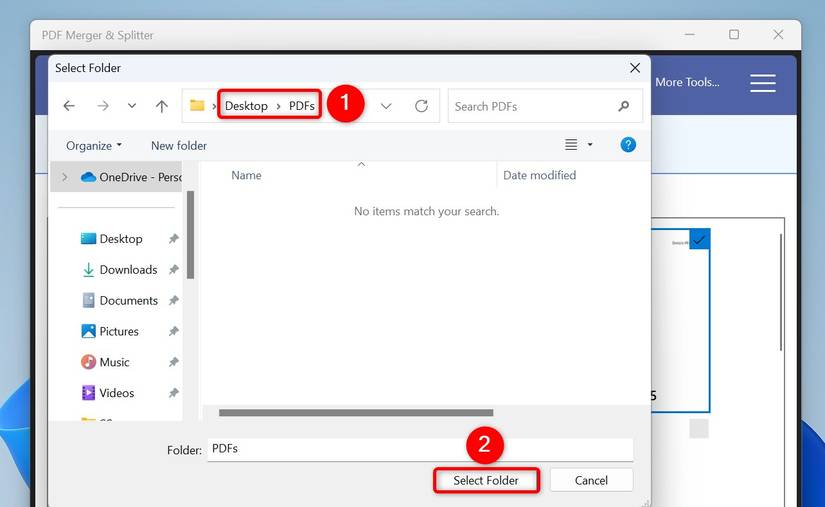
Task: Cancel the Select Folder dialog
Action: coord(591,480)
